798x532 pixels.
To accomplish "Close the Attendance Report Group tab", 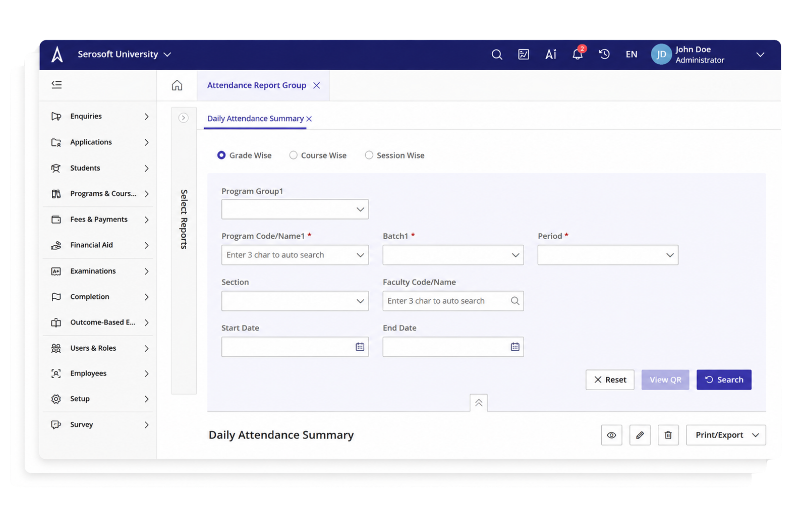I will pyautogui.click(x=317, y=85).
